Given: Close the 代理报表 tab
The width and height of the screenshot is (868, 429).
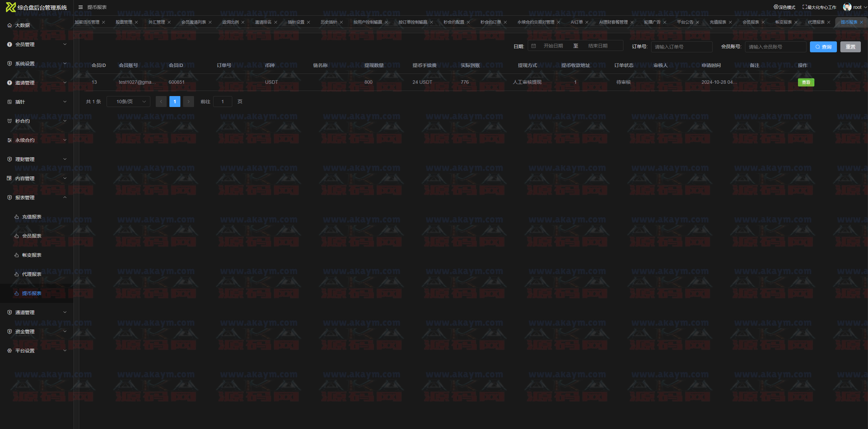Looking at the screenshot, I should [x=829, y=22].
